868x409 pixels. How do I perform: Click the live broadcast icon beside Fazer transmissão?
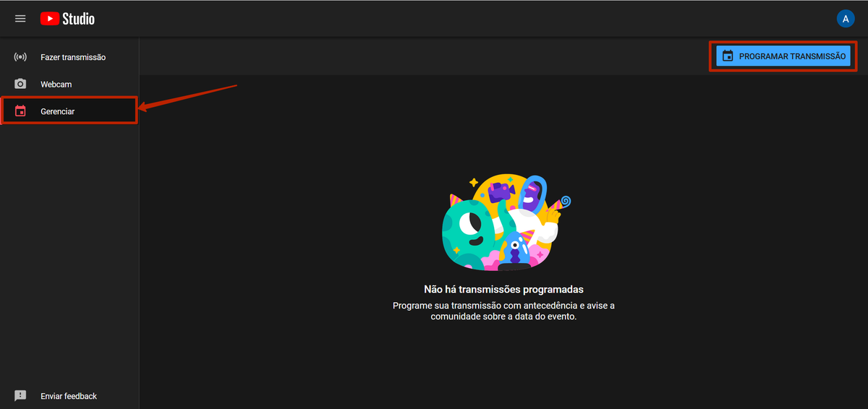click(x=20, y=57)
